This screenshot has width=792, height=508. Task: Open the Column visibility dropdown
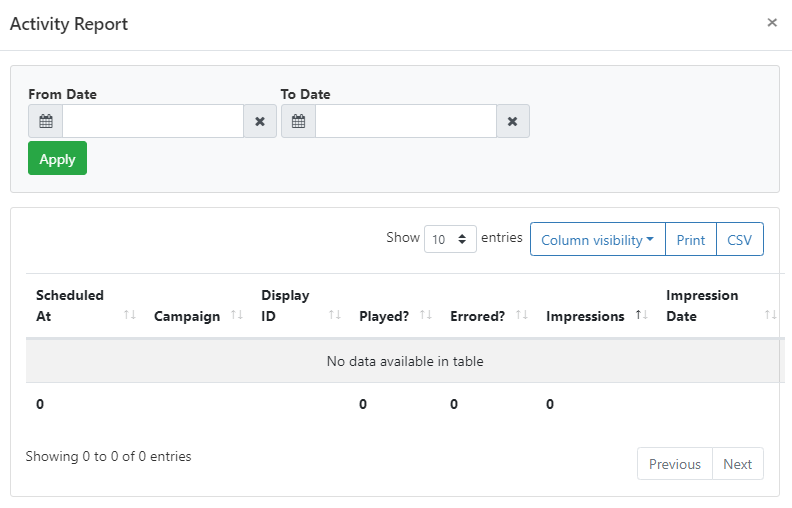tap(597, 240)
